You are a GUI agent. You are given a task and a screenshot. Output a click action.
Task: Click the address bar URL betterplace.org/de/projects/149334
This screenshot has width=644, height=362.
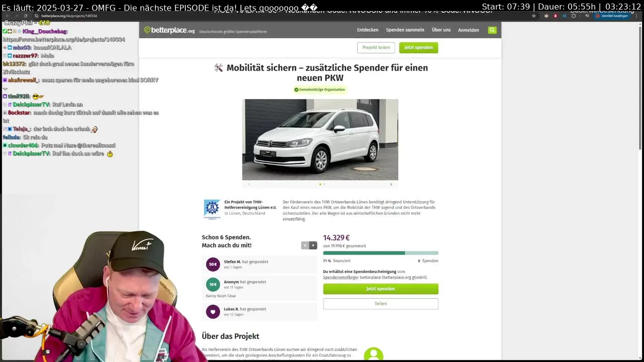tap(69, 16)
